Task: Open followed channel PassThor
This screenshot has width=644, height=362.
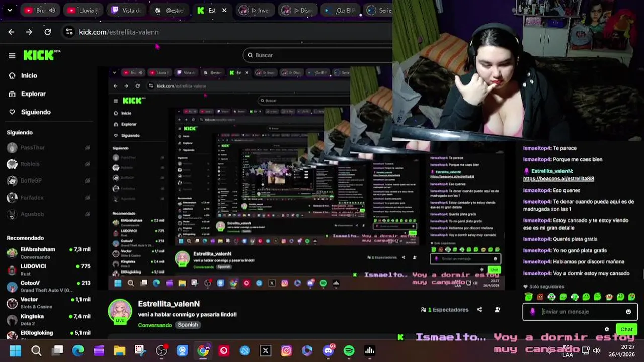Action: (49, 148)
